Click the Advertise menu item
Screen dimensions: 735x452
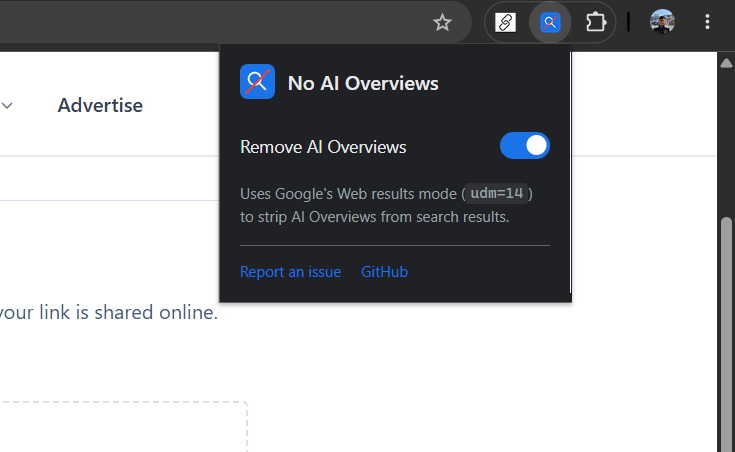tap(100, 105)
